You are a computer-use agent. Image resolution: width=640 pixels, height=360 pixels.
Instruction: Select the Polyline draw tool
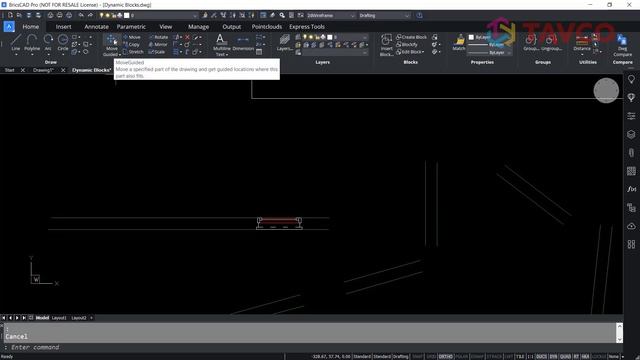pos(32,43)
